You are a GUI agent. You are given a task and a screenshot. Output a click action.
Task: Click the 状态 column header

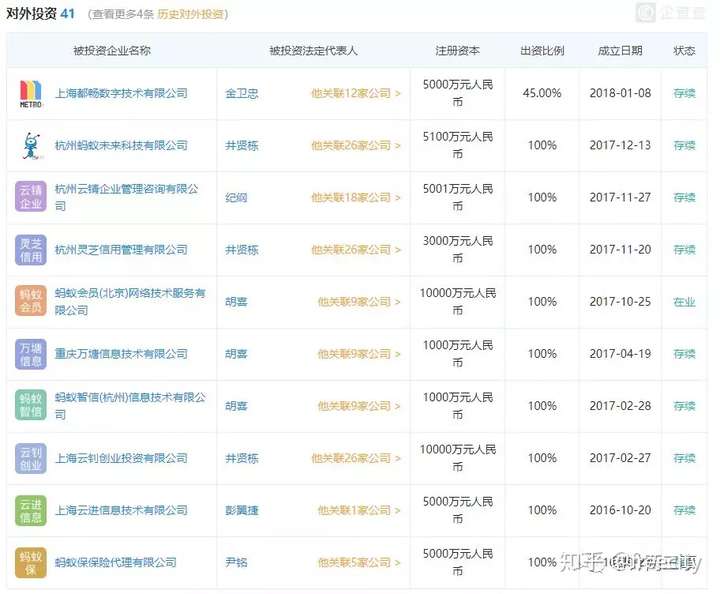(684, 50)
